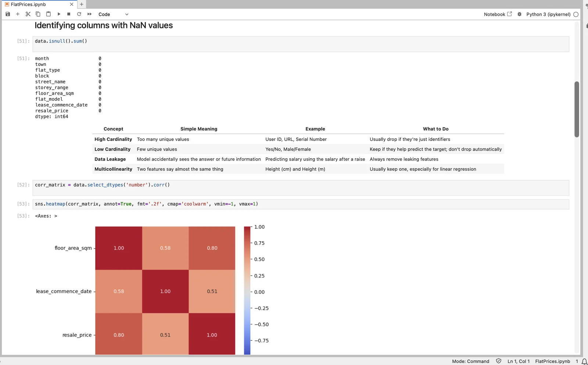Click the heatmap colorbar gradient

pyautogui.click(x=247, y=290)
